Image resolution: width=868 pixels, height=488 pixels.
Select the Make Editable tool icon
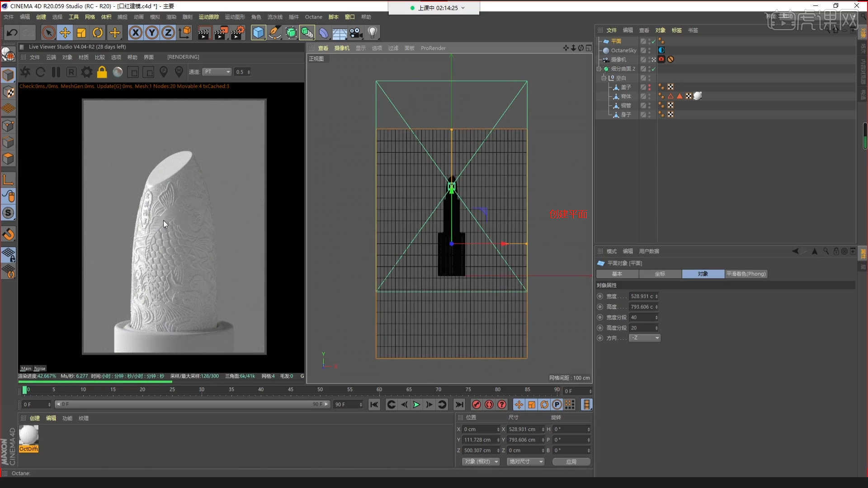click(x=8, y=55)
